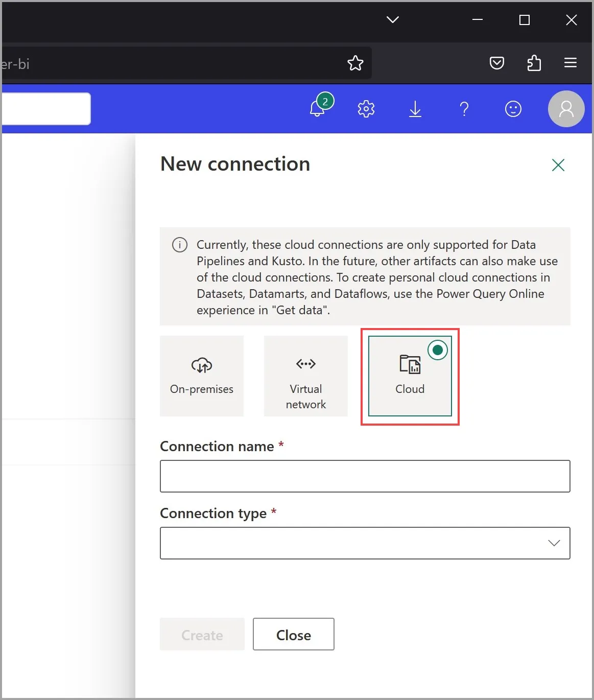Image resolution: width=594 pixels, height=700 pixels.
Task: Open the browser tab list chevron
Action: [392, 20]
